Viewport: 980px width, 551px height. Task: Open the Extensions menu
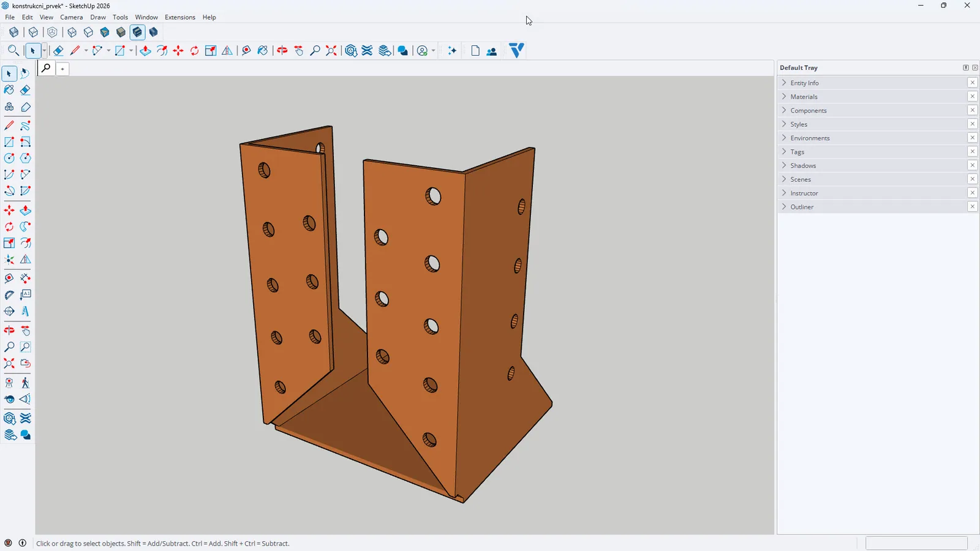pos(180,17)
